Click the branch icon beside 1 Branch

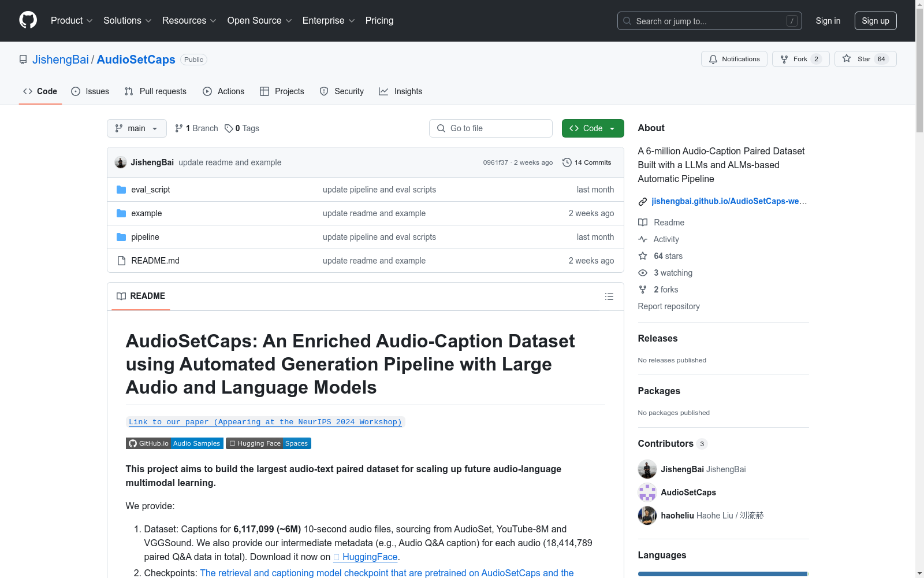coord(179,128)
